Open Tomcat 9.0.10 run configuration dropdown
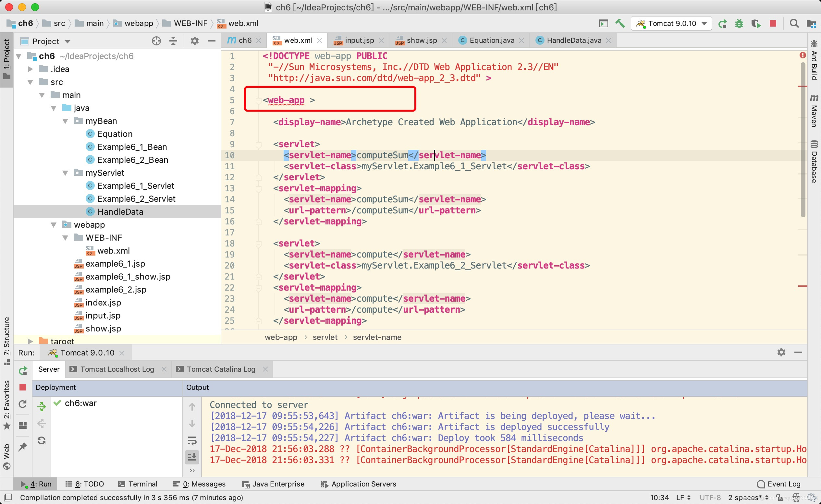 [672, 23]
